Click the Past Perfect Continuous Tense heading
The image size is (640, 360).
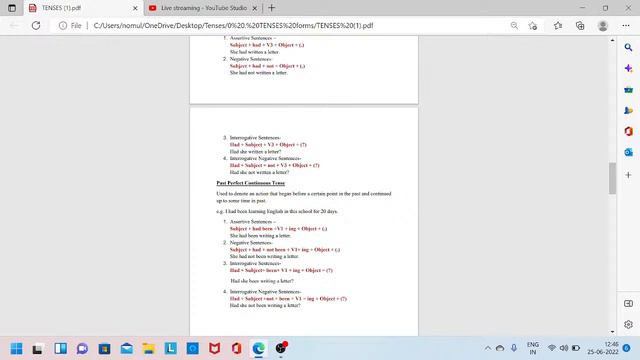pos(251,183)
